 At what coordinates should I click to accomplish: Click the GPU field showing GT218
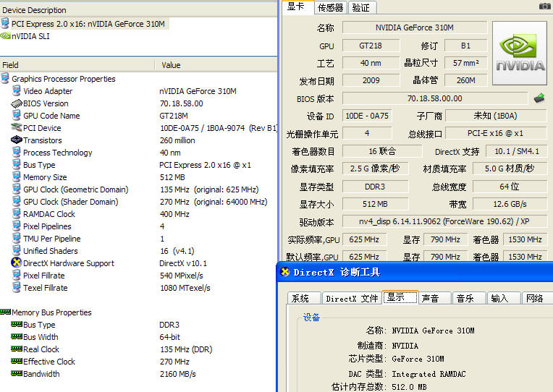point(371,46)
